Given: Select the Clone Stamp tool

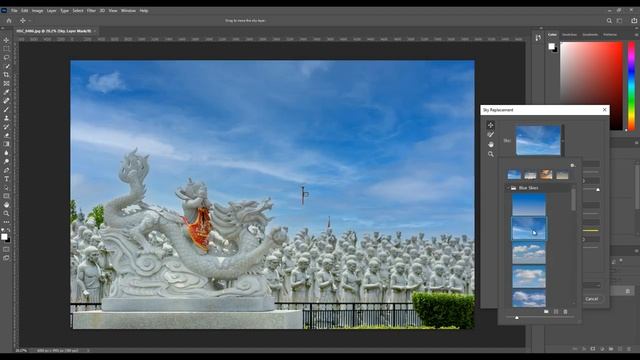Looking at the screenshot, I should click(x=6, y=118).
